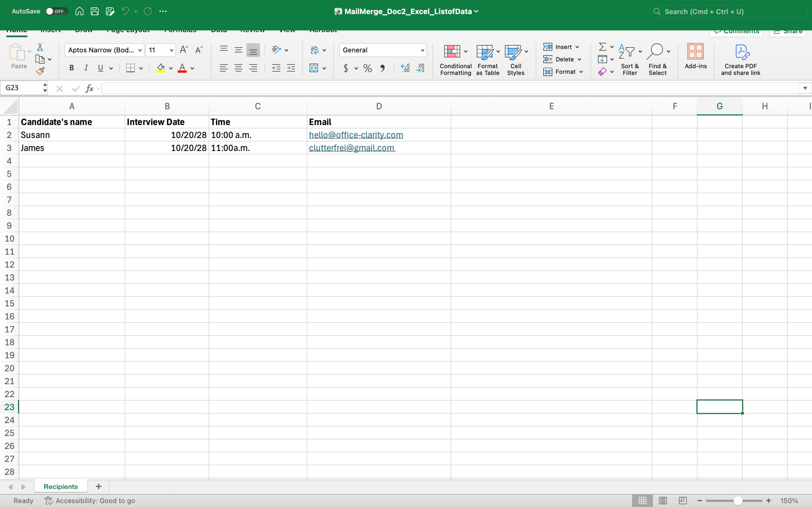The image size is (812, 507).
Task: Click Create PDF and share link
Action: 741,60
